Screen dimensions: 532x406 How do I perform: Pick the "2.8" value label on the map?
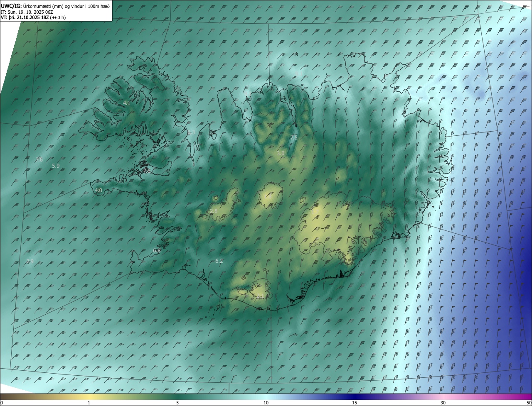(214, 211)
